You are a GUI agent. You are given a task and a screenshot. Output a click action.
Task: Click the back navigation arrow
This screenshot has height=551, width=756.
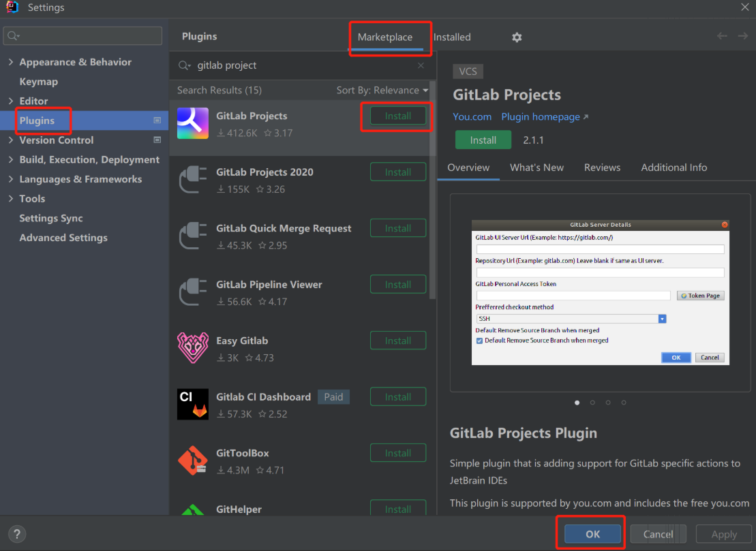[722, 36]
